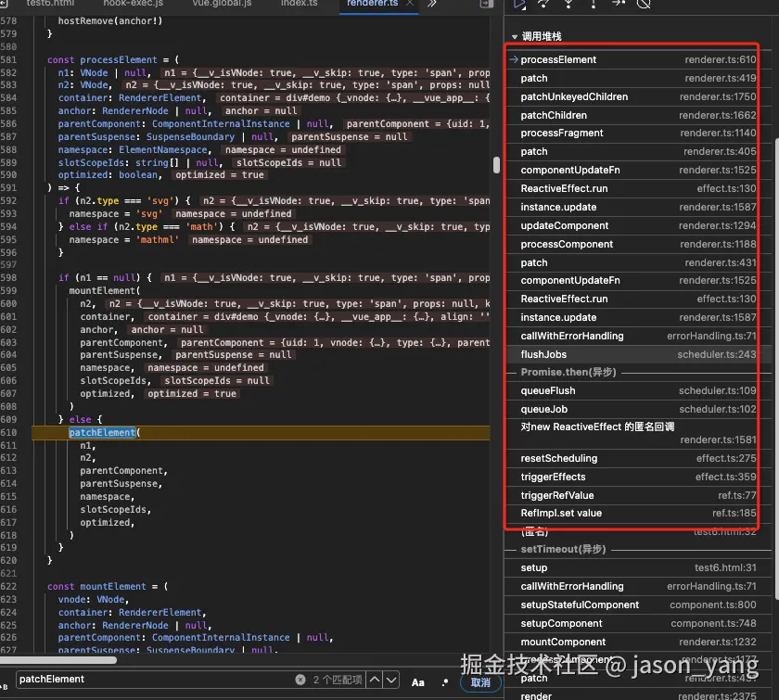Viewport: 779px width, 700px height.
Task: Click the step debugger arrow icon
Action: 619,4
